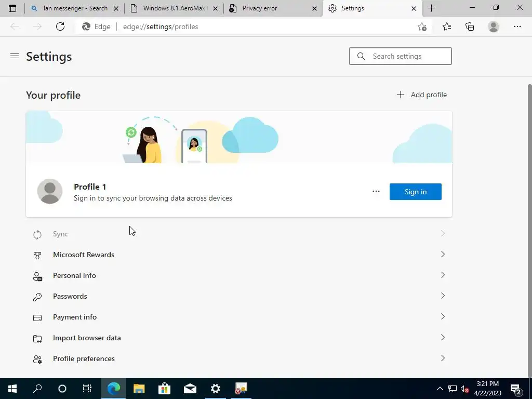
Task: Expand Import browser data chevron arrow
Action: click(x=443, y=337)
